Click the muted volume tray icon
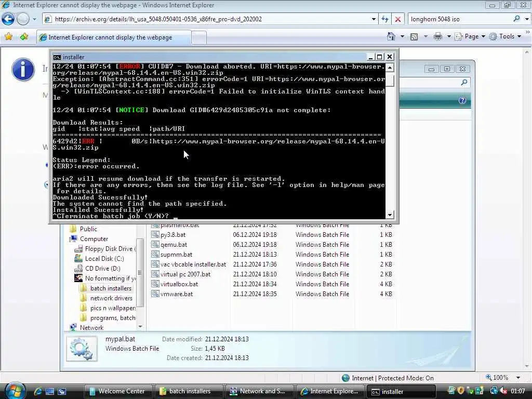Viewport: 532px width, 399px height. point(503,391)
